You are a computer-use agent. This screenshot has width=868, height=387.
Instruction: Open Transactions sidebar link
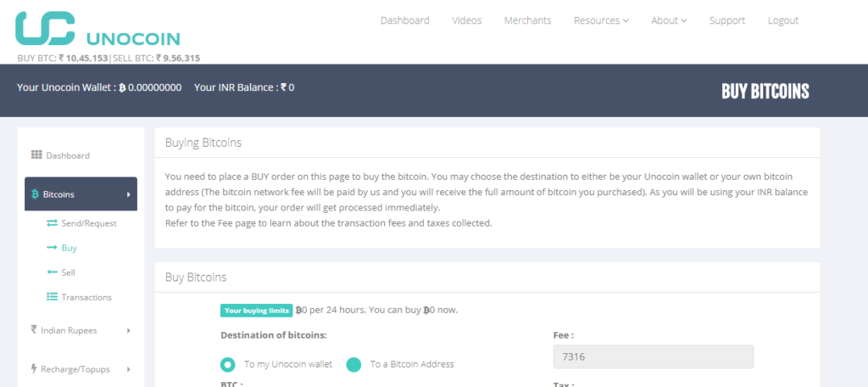point(86,297)
